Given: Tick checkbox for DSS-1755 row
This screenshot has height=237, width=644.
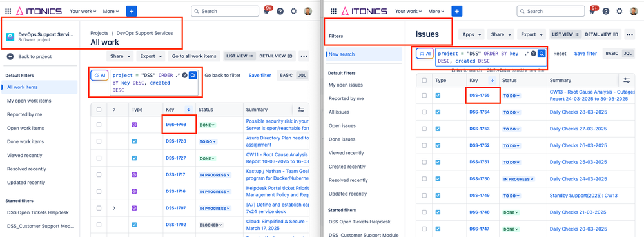Looking at the screenshot, I should point(424,96).
